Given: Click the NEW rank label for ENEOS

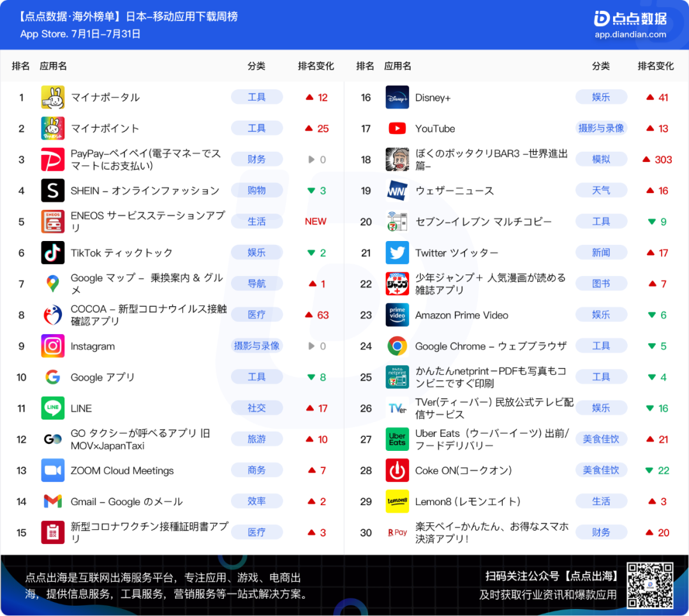Looking at the screenshot, I should coord(316,221).
